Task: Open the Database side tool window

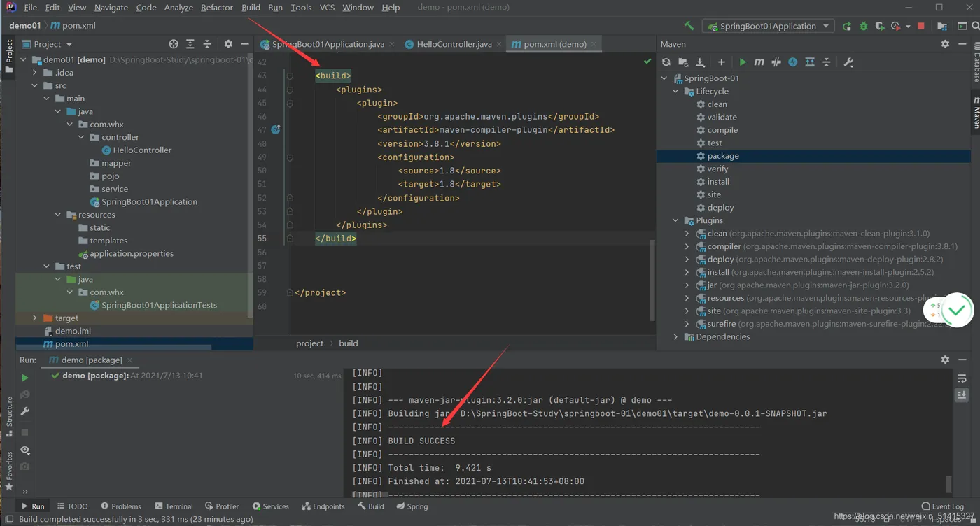Action: point(976,62)
